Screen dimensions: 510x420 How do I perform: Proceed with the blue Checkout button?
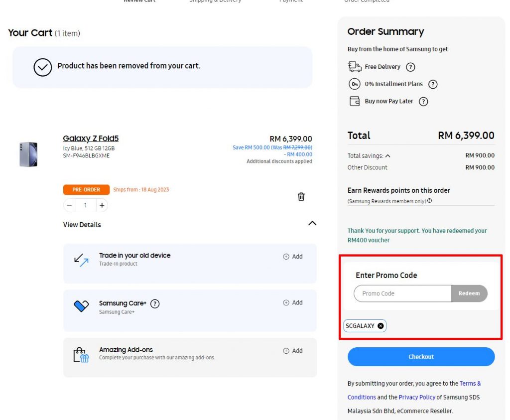[x=421, y=357]
